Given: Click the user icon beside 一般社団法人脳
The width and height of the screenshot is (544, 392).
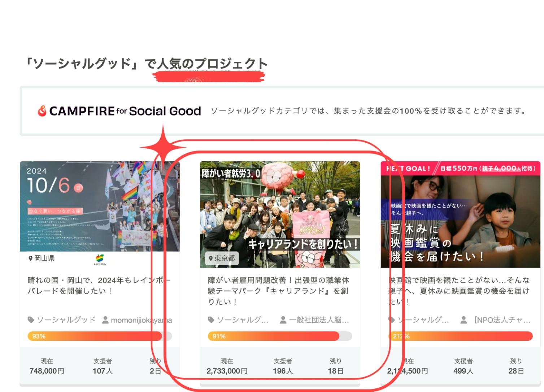Looking at the screenshot, I should pyautogui.click(x=283, y=320).
